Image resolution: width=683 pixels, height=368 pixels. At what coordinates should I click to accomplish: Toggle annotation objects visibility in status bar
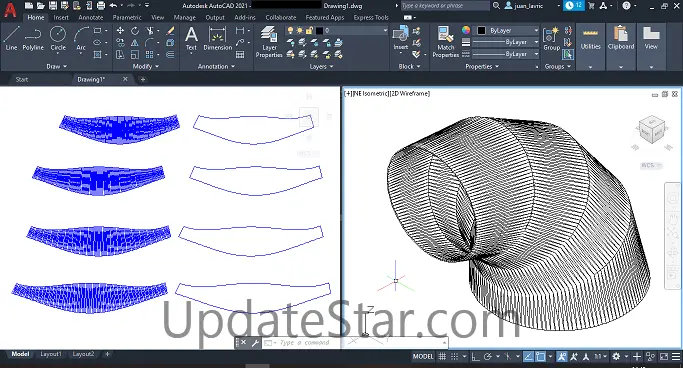pyautogui.click(x=561, y=357)
